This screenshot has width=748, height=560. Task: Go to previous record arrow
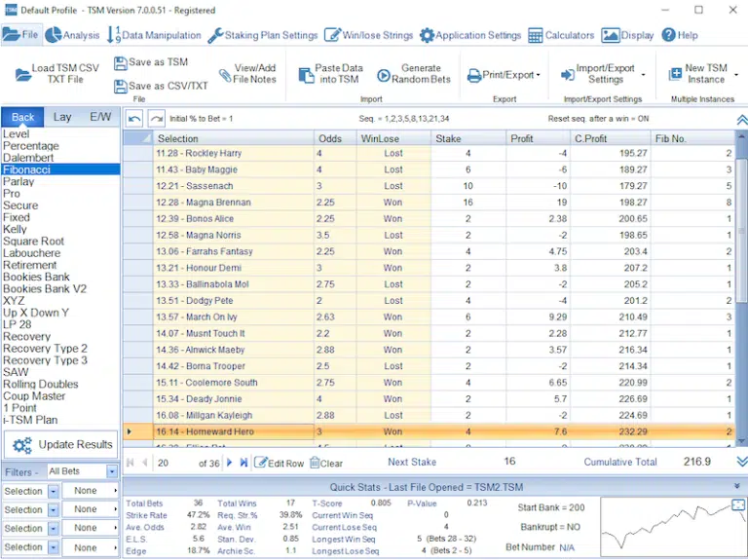click(144, 463)
